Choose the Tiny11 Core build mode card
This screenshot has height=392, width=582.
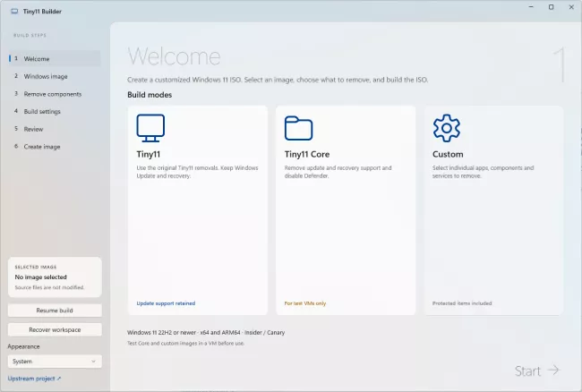click(x=346, y=210)
